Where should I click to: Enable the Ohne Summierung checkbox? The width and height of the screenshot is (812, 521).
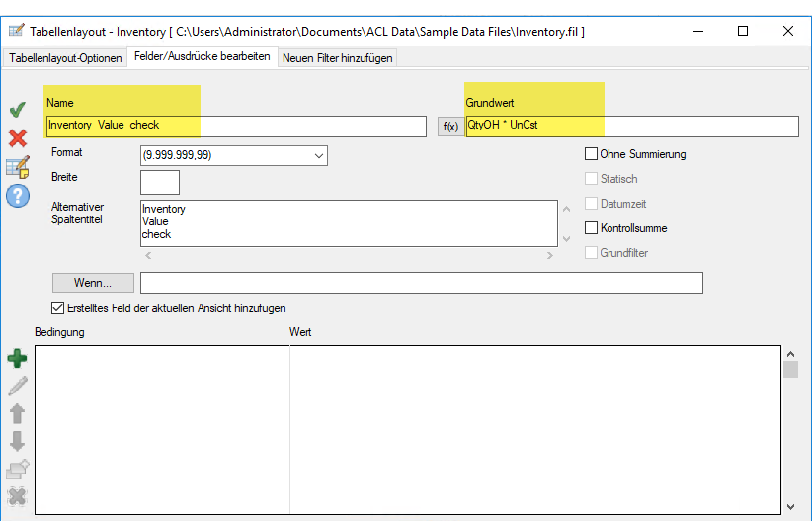[x=592, y=154]
